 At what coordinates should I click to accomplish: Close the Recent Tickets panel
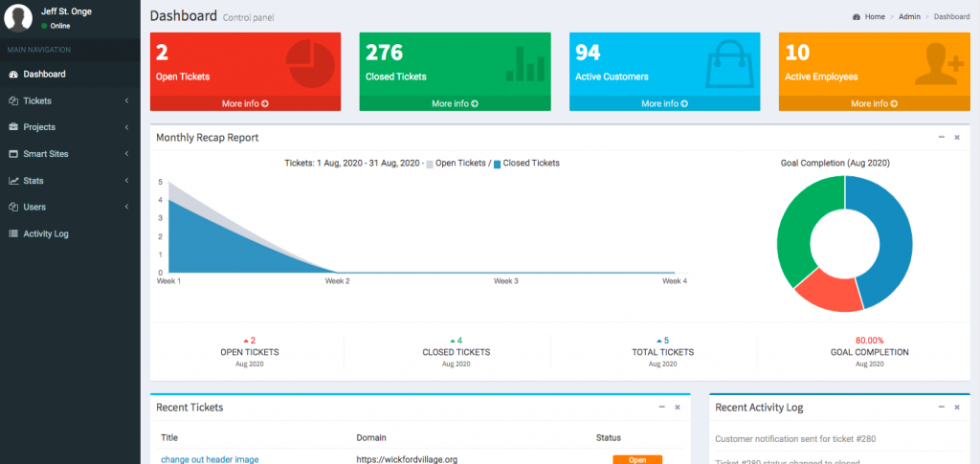(x=678, y=408)
